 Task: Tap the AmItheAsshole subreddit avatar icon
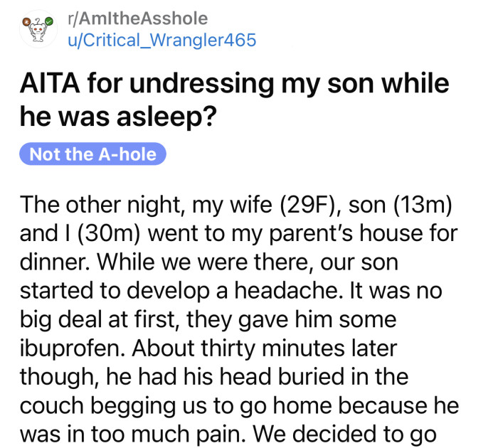click(x=39, y=28)
